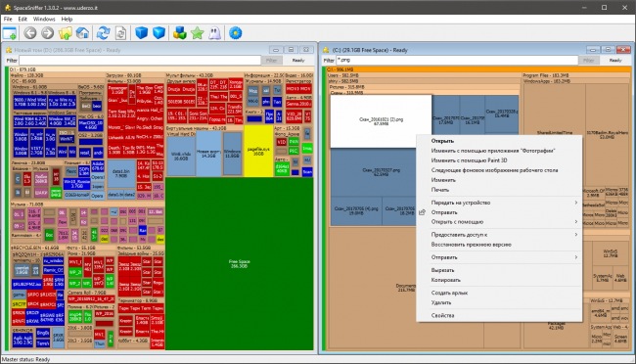This screenshot has height=364, width=636.
Task: Click the refresh rescan icon
Action: coord(104,33)
